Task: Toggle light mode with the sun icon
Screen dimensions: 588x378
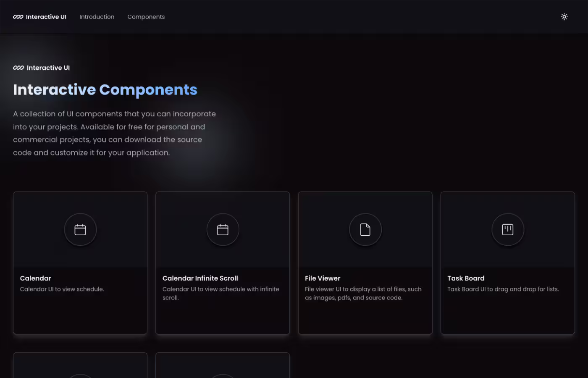Action: coord(564,17)
